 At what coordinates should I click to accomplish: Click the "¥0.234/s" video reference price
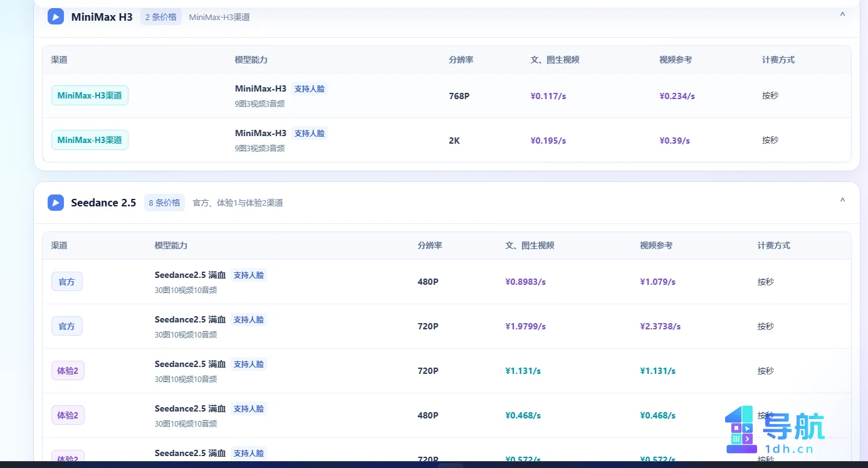click(677, 96)
